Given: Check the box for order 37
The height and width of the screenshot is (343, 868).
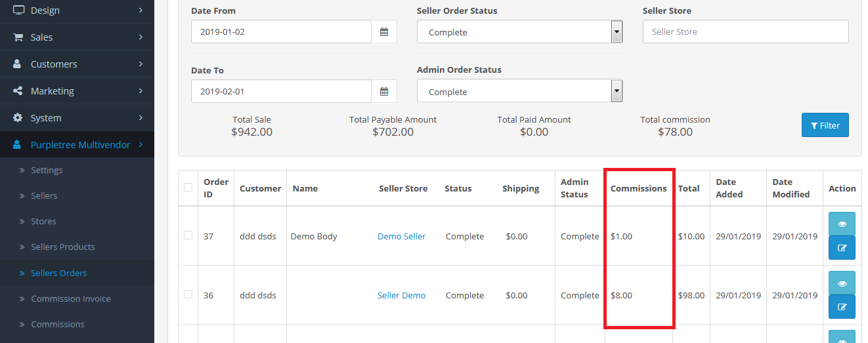Looking at the screenshot, I should click(188, 235).
